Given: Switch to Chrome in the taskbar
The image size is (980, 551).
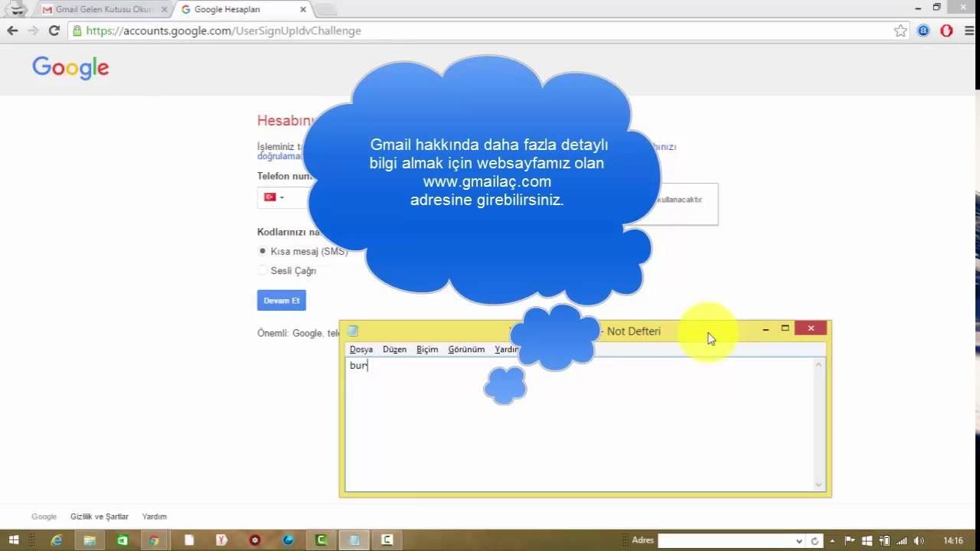Looking at the screenshot, I should (x=155, y=540).
